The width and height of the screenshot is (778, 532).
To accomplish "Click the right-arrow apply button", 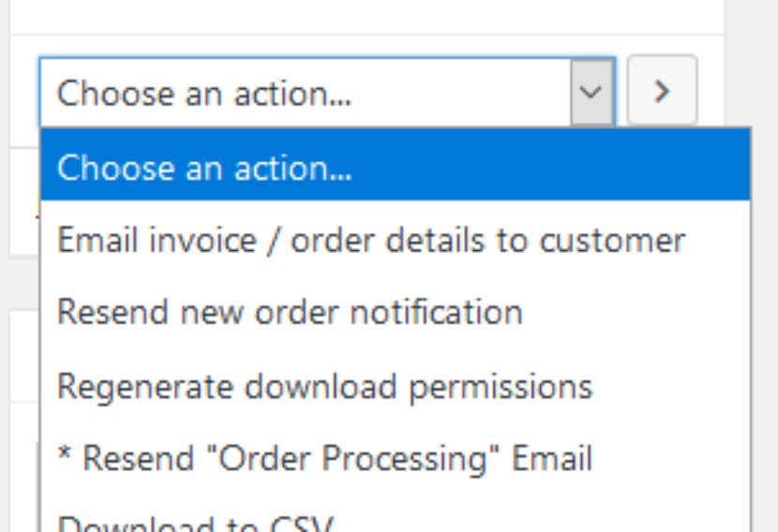I will coord(662,91).
